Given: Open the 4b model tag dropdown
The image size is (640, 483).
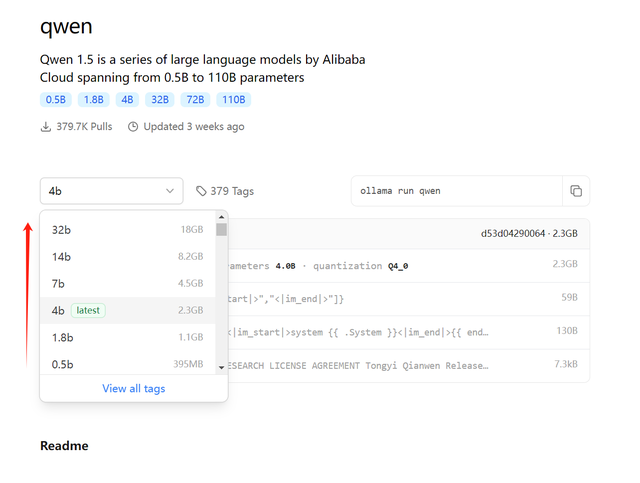Looking at the screenshot, I should point(111,191).
